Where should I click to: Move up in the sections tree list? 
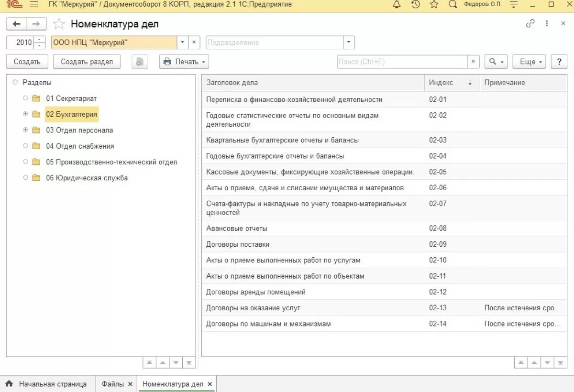click(x=163, y=363)
